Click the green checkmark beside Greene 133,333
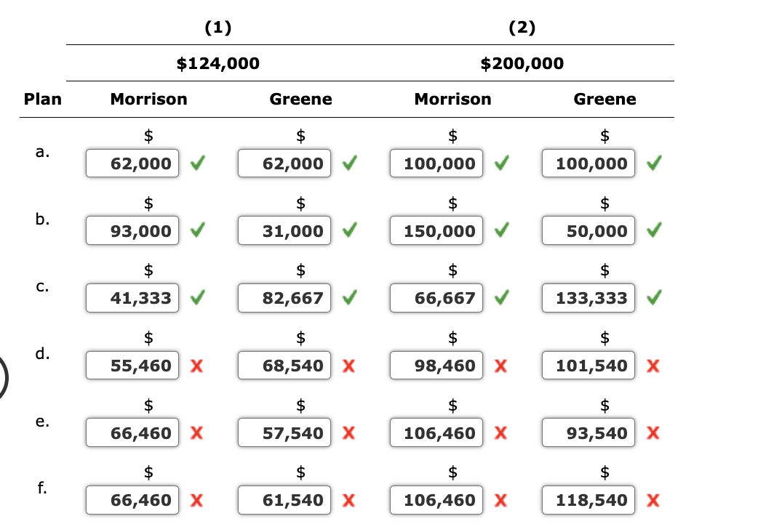Viewport: 774px width, 532px height. pyautogui.click(x=653, y=297)
